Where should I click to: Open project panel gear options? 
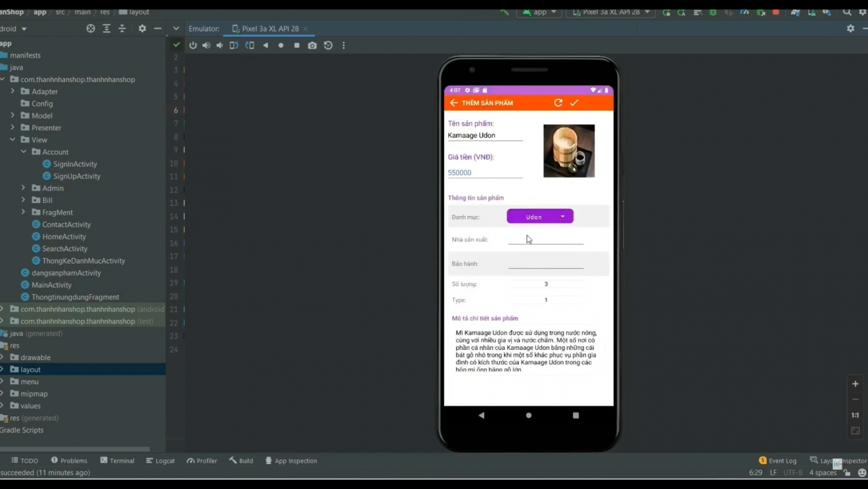[x=142, y=29]
